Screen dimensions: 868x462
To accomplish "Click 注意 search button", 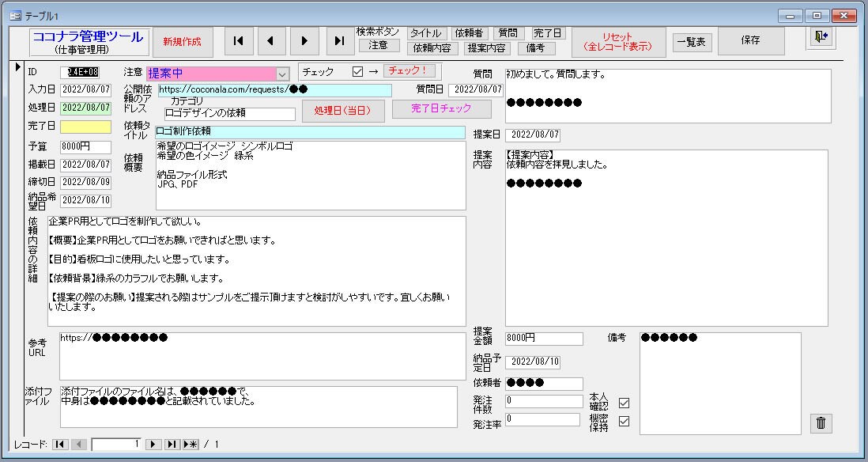I will (x=379, y=45).
